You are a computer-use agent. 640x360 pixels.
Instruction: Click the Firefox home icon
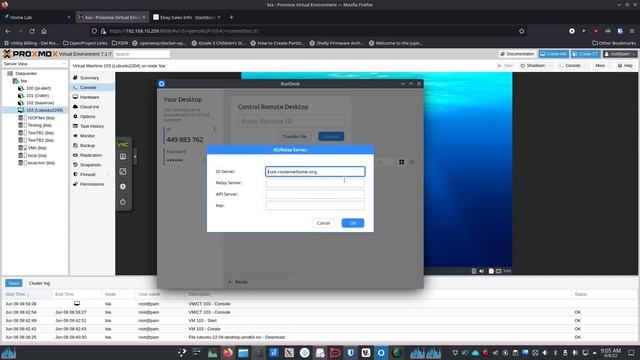(44, 31)
